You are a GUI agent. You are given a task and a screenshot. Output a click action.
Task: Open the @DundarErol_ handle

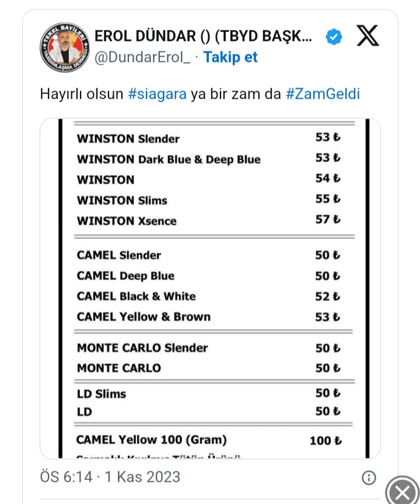(142, 58)
